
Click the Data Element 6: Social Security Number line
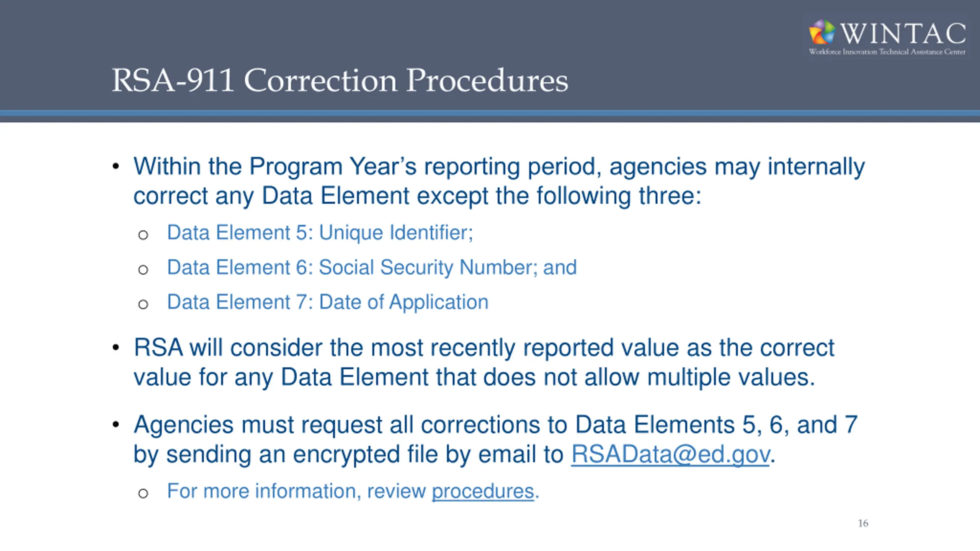click(x=372, y=267)
